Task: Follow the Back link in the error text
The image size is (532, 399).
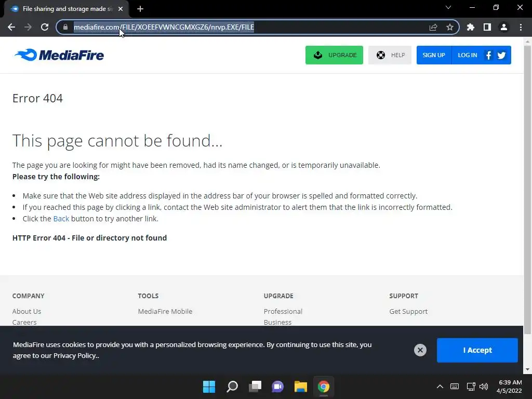Action: coord(61,219)
